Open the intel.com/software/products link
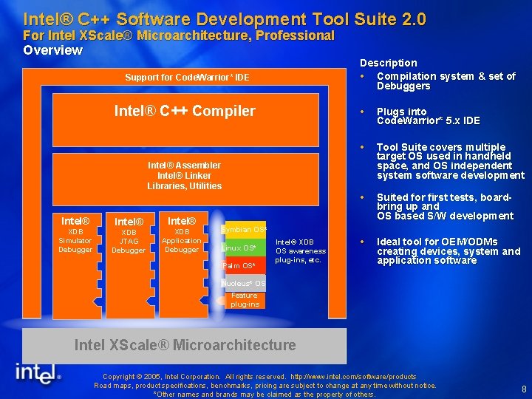 (353, 377)
